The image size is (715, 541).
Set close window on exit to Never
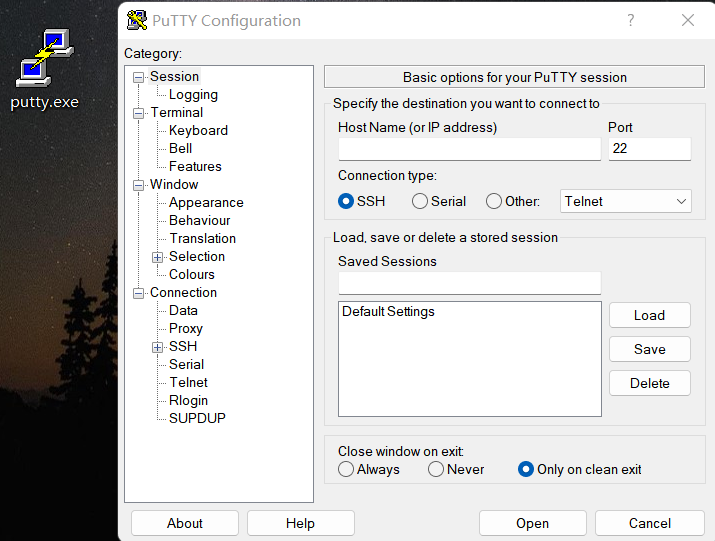click(456, 469)
